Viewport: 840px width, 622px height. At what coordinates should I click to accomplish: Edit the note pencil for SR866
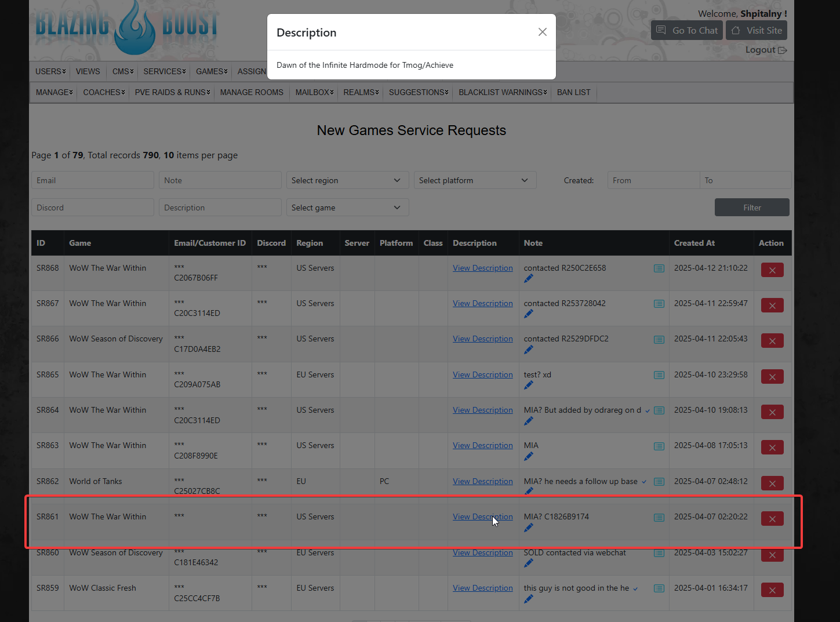click(528, 350)
